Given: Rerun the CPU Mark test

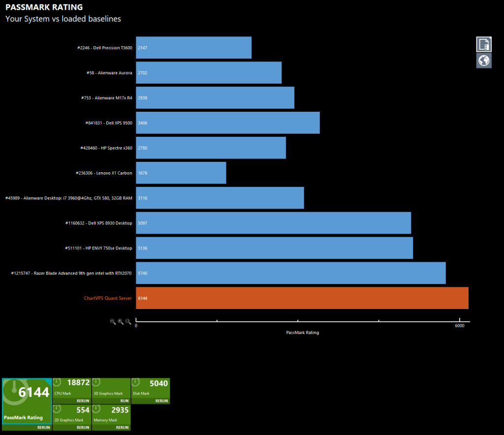Looking at the screenshot, I should point(83,401).
